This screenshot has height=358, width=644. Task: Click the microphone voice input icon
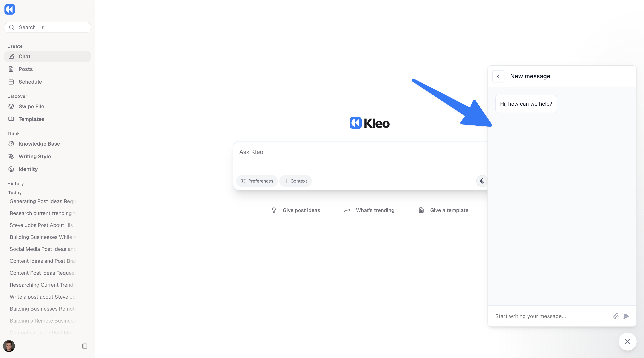(x=482, y=181)
